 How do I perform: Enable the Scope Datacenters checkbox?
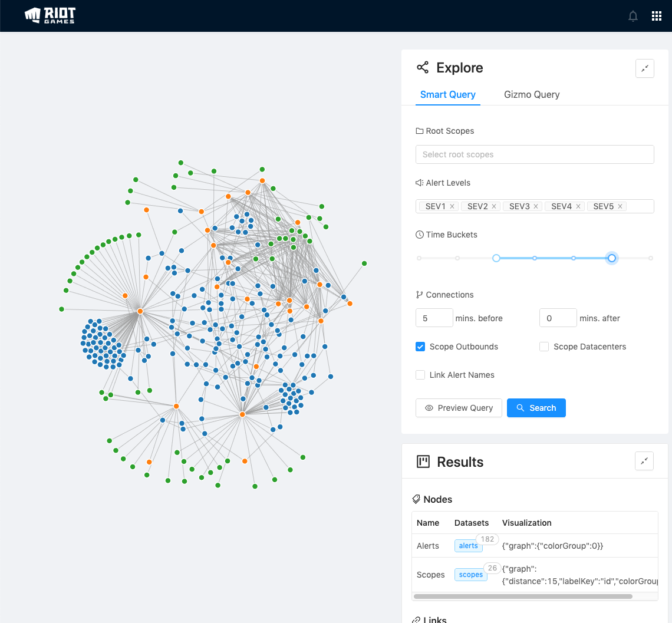(x=544, y=347)
